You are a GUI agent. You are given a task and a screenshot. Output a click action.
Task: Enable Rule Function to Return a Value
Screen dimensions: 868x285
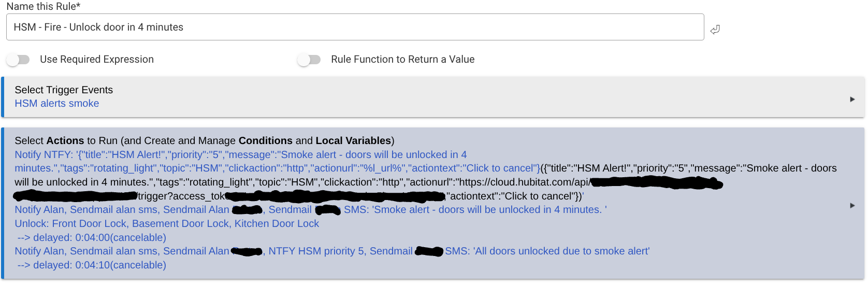(309, 60)
